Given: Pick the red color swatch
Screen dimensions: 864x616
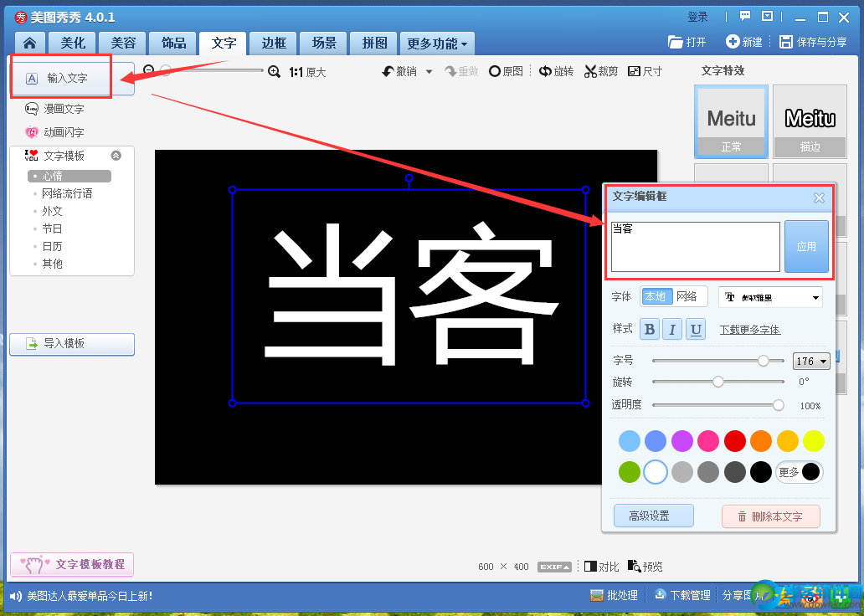Looking at the screenshot, I should pyautogui.click(x=734, y=441).
